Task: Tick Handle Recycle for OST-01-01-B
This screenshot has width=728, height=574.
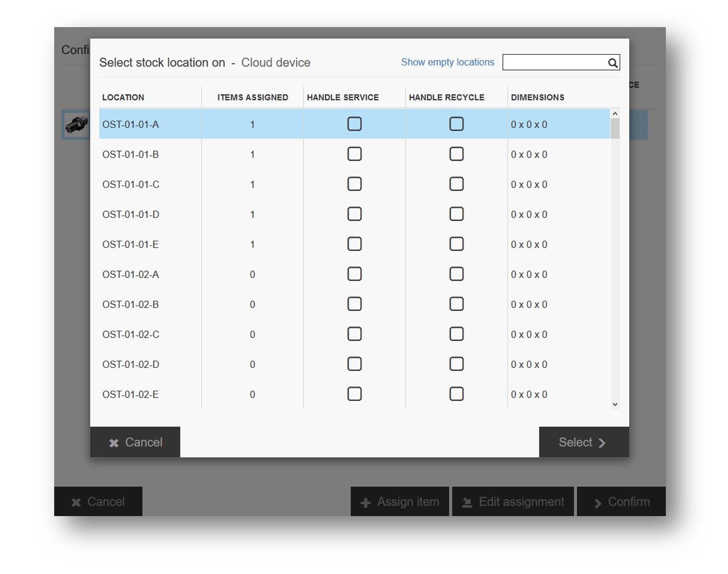Action: pyautogui.click(x=456, y=154)
